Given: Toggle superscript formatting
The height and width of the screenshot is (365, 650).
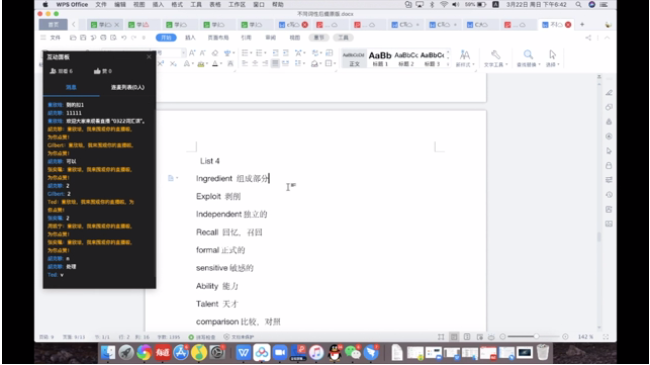Looking at the screenshot, I should coord(161,63).
